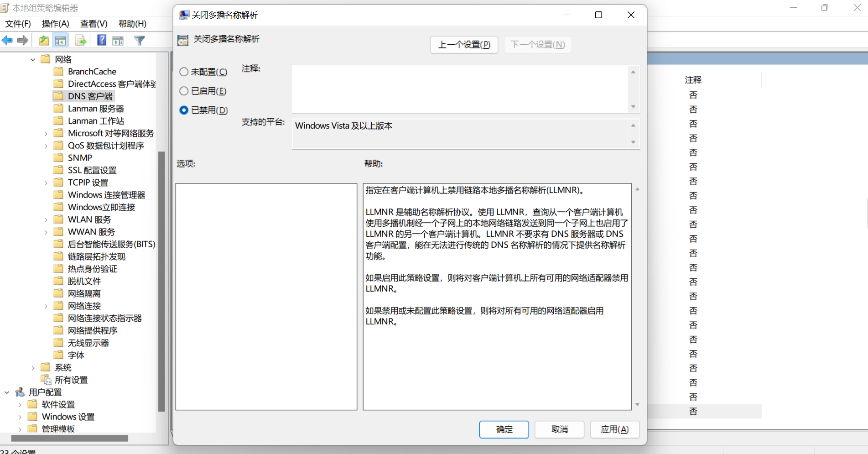The image size is (868, 454).
Task: Select Windows 连接管理器 in the tree
Action: 106,195
